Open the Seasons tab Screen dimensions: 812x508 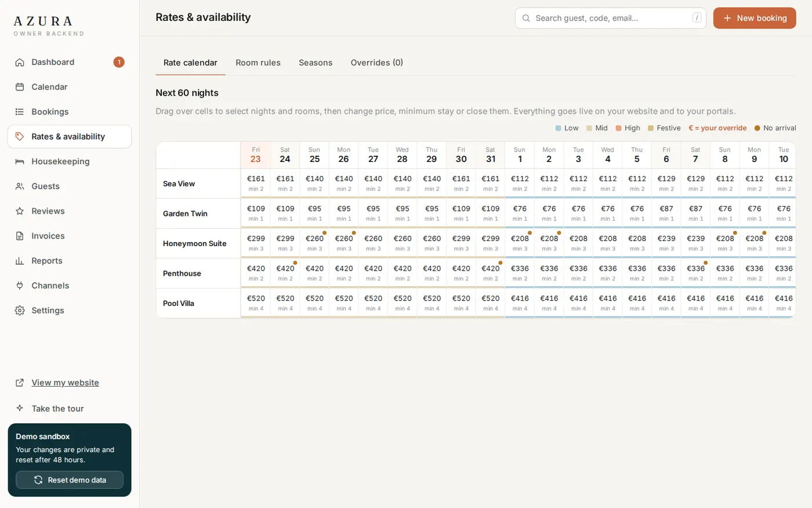pos(316,63)
